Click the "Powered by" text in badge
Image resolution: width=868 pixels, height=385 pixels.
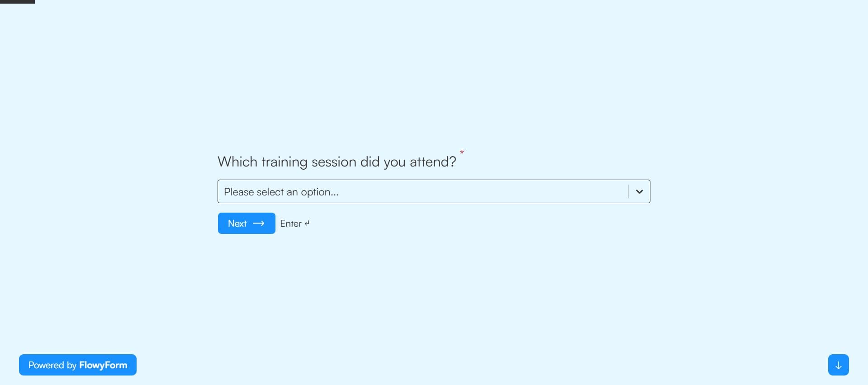(52, 365)
